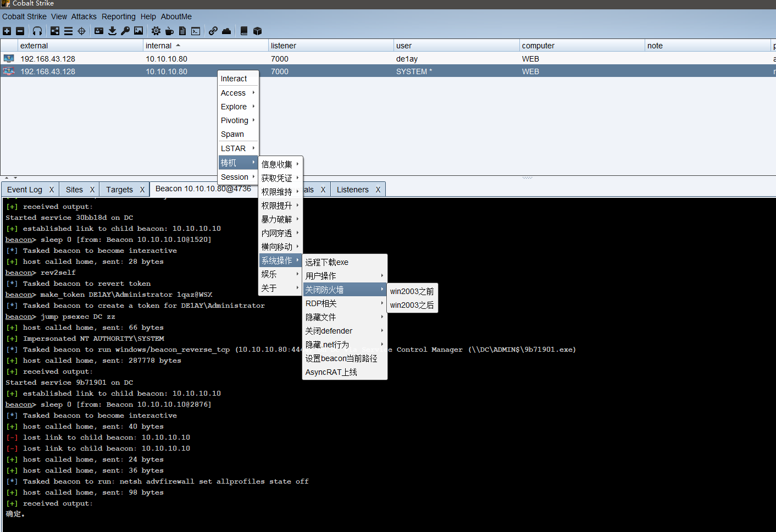
Task: Expand the Pivoting submenu
Action: pos(239,120)
